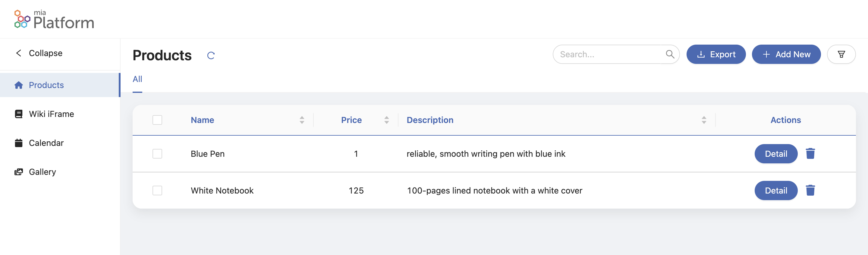The width and height of the screenshot is (868, 255).
Task: Open Detail for Blue Pen
Action: click(x=776, y=154)
